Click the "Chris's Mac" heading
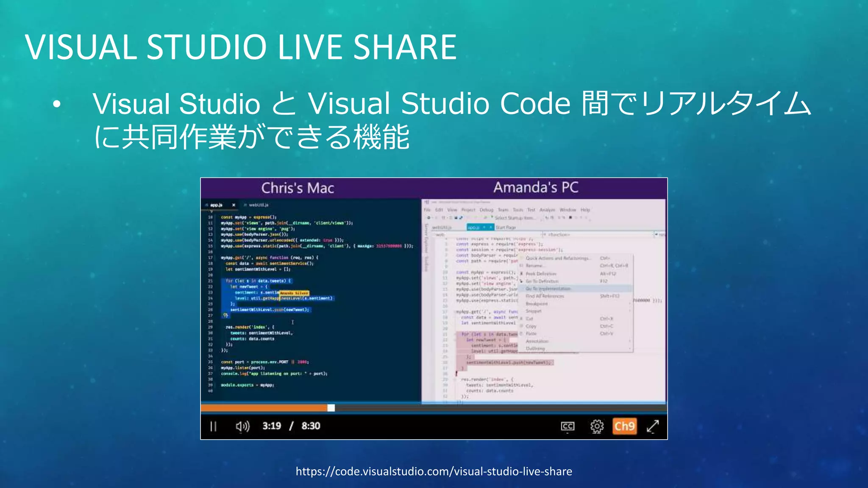 click(x=298, y=188)
